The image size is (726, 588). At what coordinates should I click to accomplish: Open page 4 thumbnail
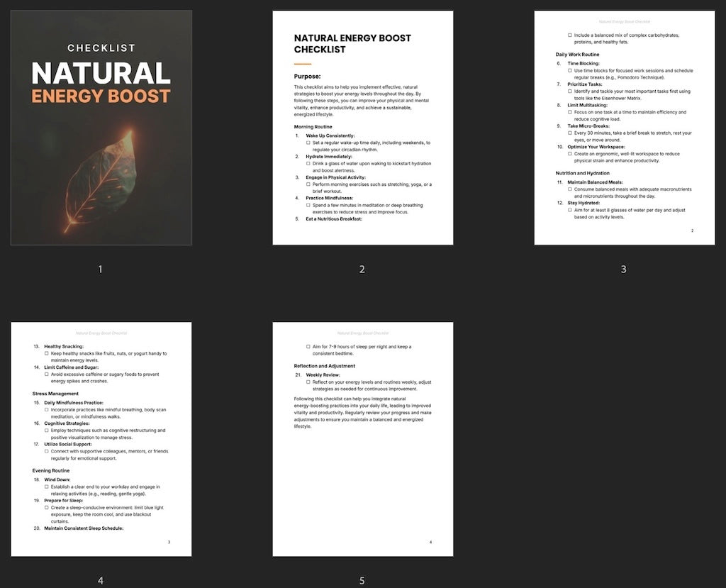pos(100,438)
